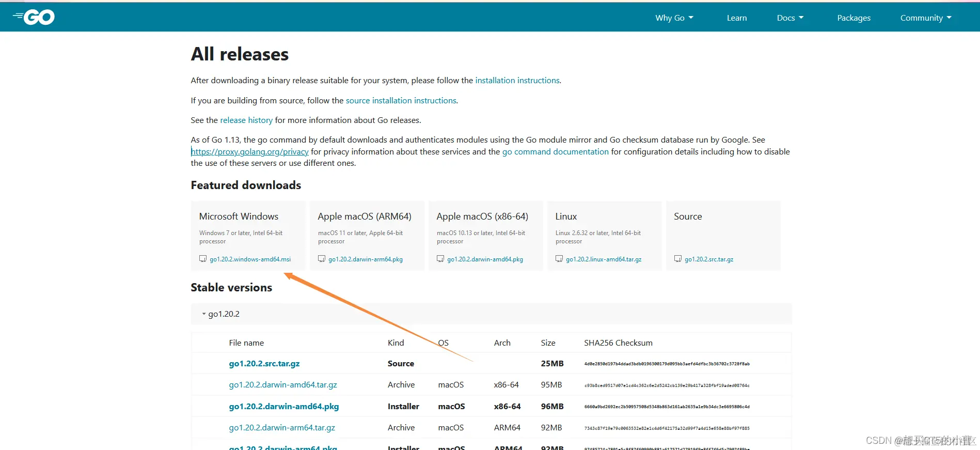Click go1.20.2.darwin-amd64.tar.gz in the table
This screenshot has height=450, width=980.
tap(283, 385)
